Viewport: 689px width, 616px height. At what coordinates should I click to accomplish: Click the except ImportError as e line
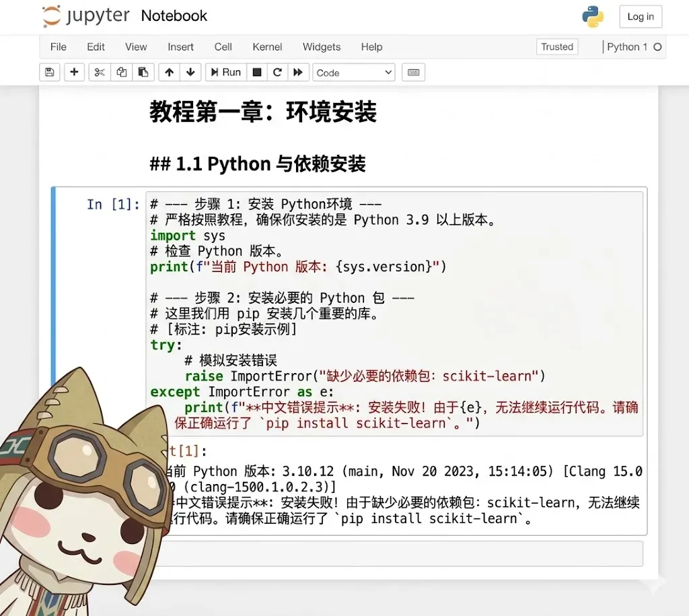point(242,392)
